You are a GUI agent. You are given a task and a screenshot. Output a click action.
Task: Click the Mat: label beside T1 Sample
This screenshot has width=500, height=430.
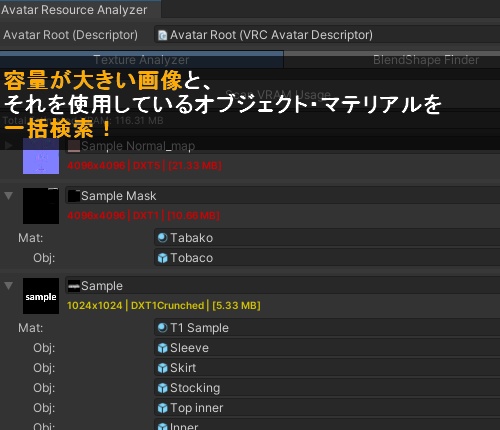point(31,328)
